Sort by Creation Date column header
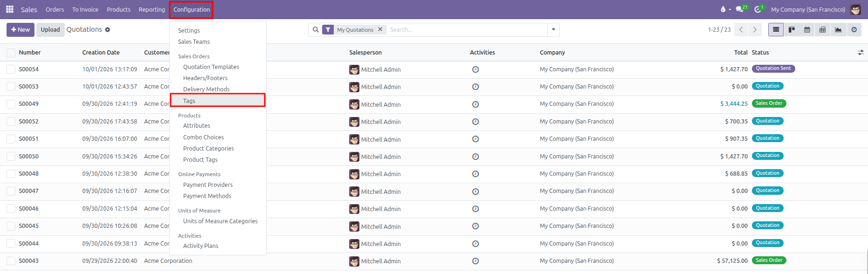This screenshot has width=868, height=274. click(x=101, y=53)
